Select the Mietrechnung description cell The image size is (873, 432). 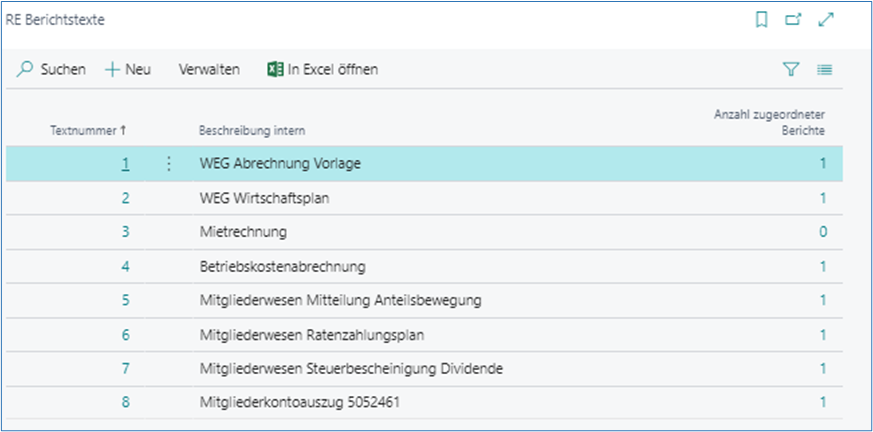(243, 232)
